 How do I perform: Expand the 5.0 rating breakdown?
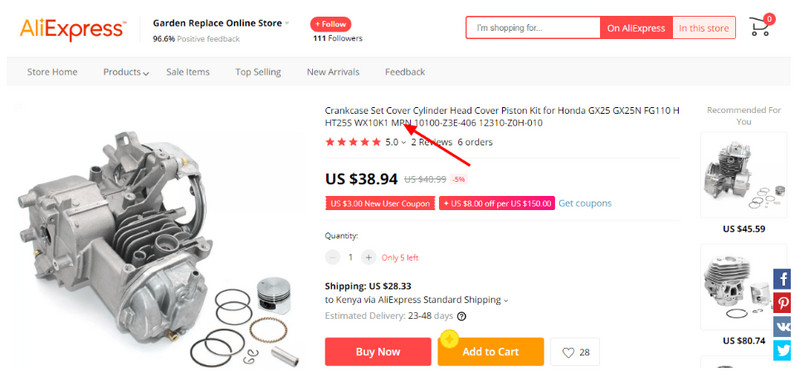395,142
